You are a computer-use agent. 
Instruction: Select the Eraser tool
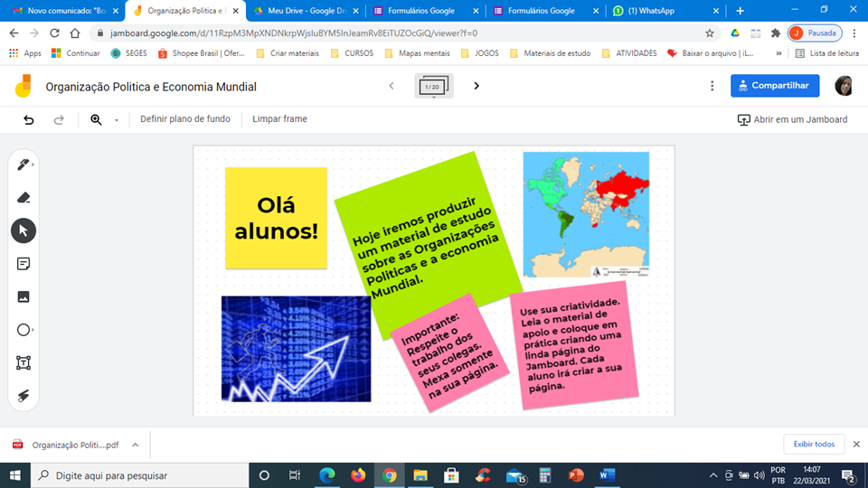(24, 197)
